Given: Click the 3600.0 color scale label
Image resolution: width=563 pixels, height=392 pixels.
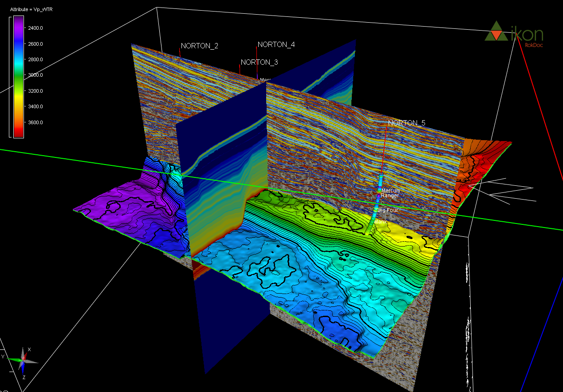Looking at the screenshot, I should point(35,122).
